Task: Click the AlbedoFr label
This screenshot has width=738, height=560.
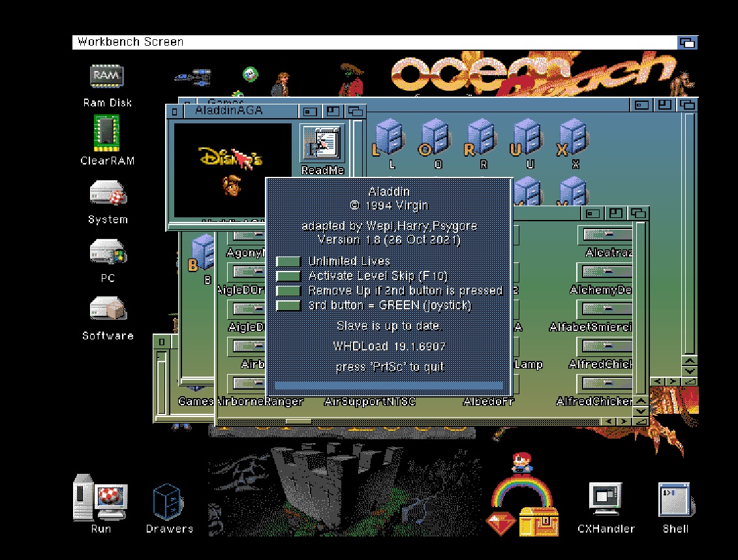Action: 489,402
